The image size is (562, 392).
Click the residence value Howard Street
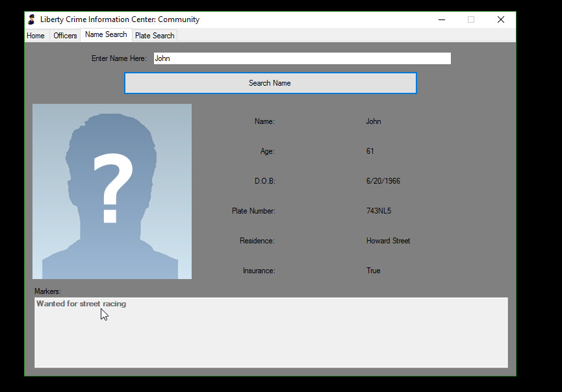388,241
